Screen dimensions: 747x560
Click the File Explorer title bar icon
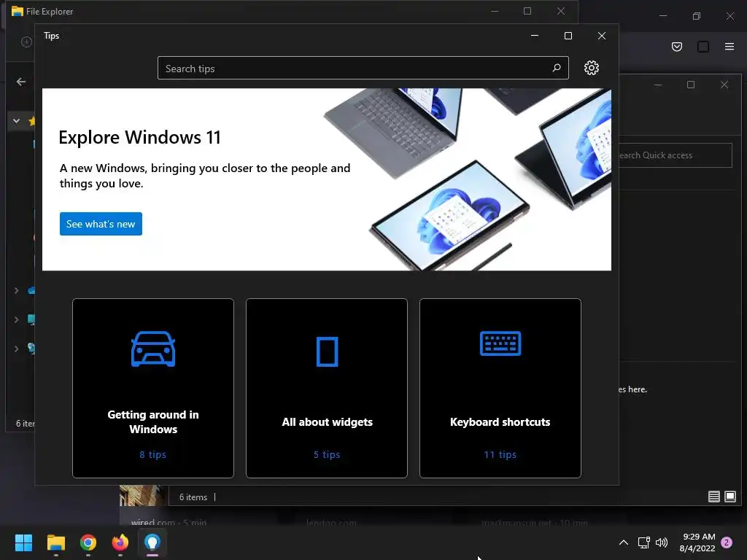18,11
